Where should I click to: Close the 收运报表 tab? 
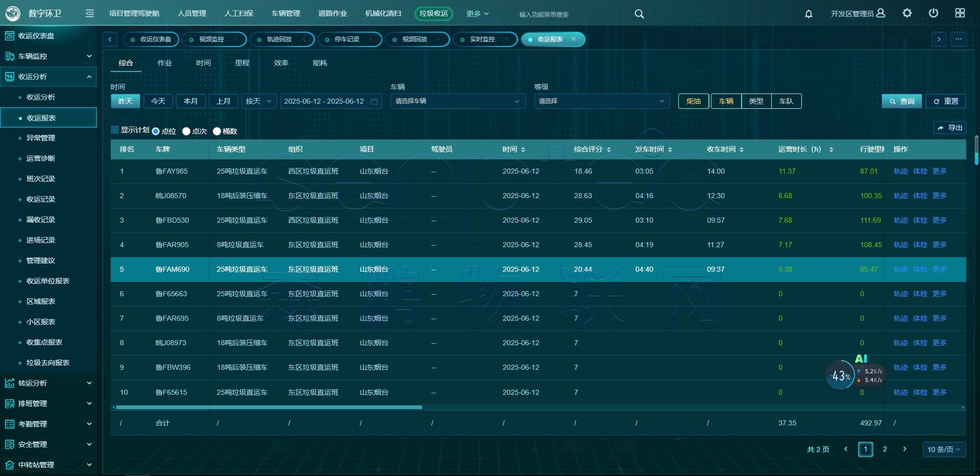point(574,39)
